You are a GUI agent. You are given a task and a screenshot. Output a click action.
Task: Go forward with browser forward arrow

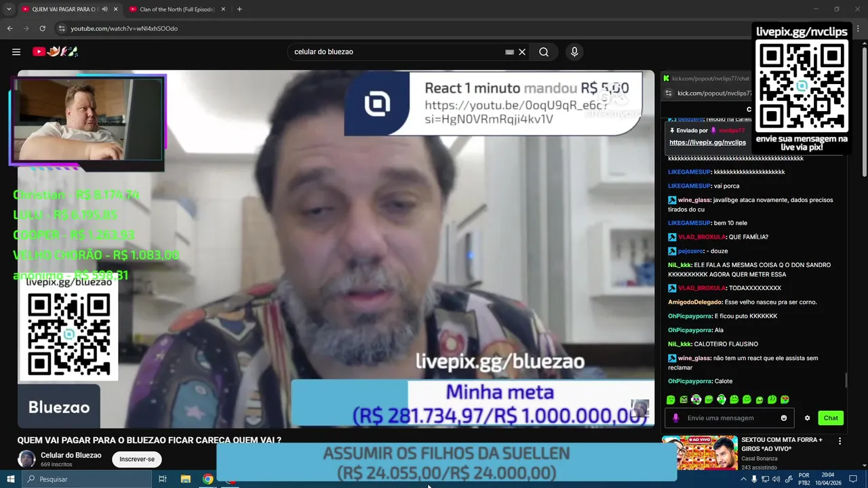tap(26, 28)
